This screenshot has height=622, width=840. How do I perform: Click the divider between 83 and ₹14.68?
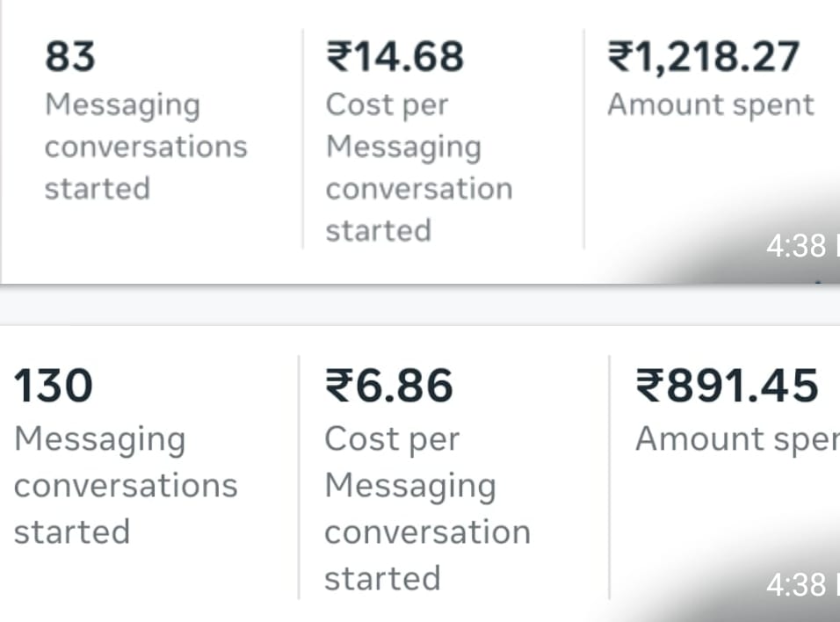[x=303, y=139]
